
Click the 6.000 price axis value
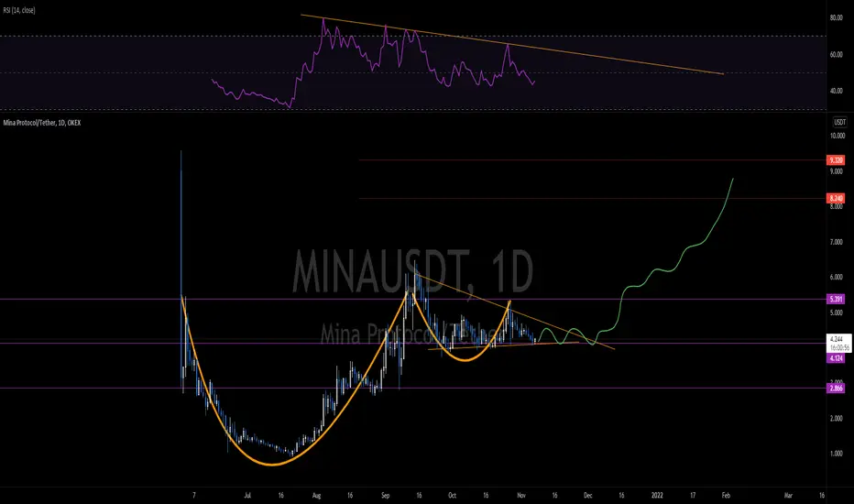[836, 277]
